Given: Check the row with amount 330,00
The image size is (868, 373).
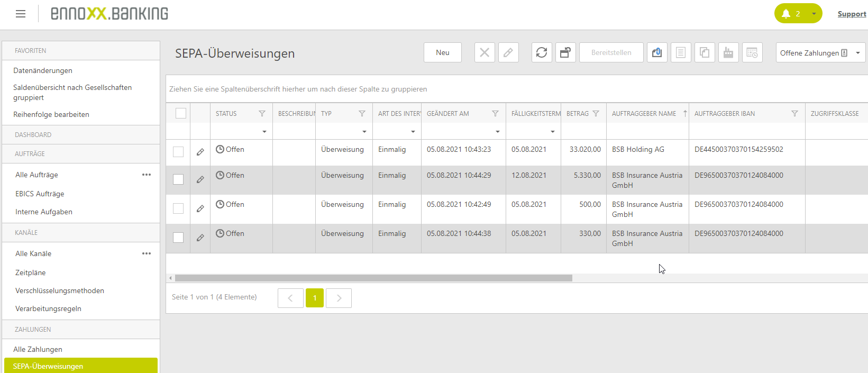Looking at the screenshot, I should point(178,238).
